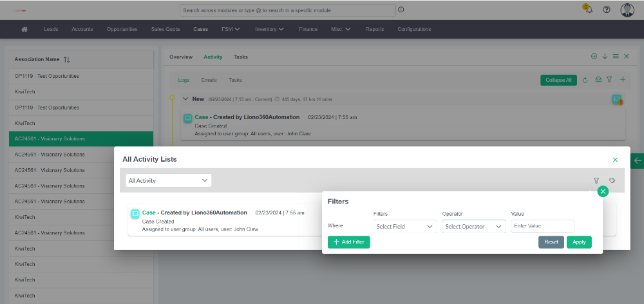Close the Filters popup with green X
The height and width of the screenshot is (304, 644).
pos(603,191)
